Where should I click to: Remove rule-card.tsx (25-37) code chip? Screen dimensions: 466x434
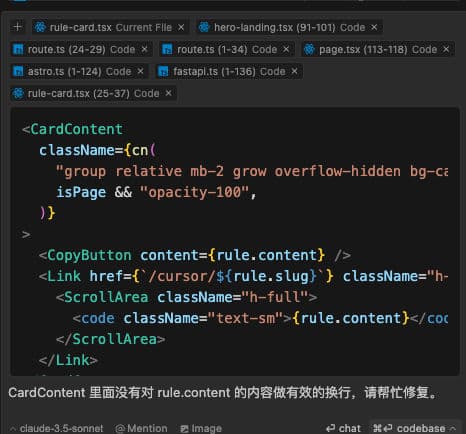tap(169, 93)
